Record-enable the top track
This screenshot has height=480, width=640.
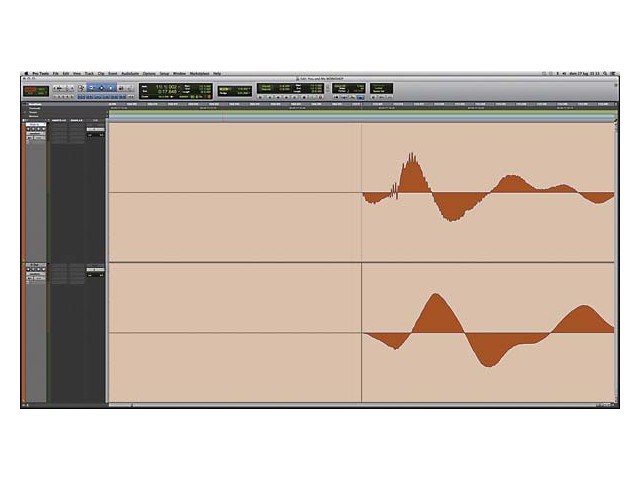click(28, 129)
